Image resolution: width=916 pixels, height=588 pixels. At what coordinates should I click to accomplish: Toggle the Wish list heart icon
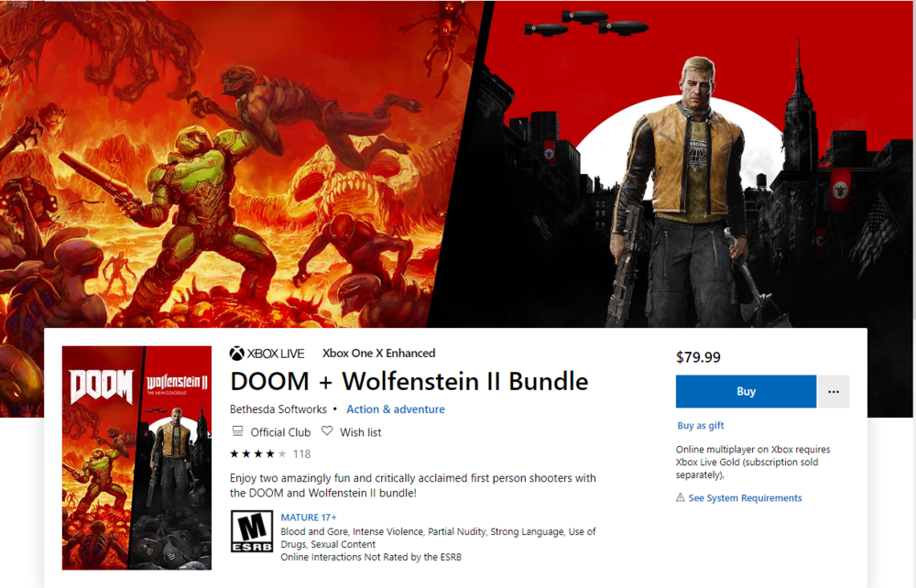point(327,431)
